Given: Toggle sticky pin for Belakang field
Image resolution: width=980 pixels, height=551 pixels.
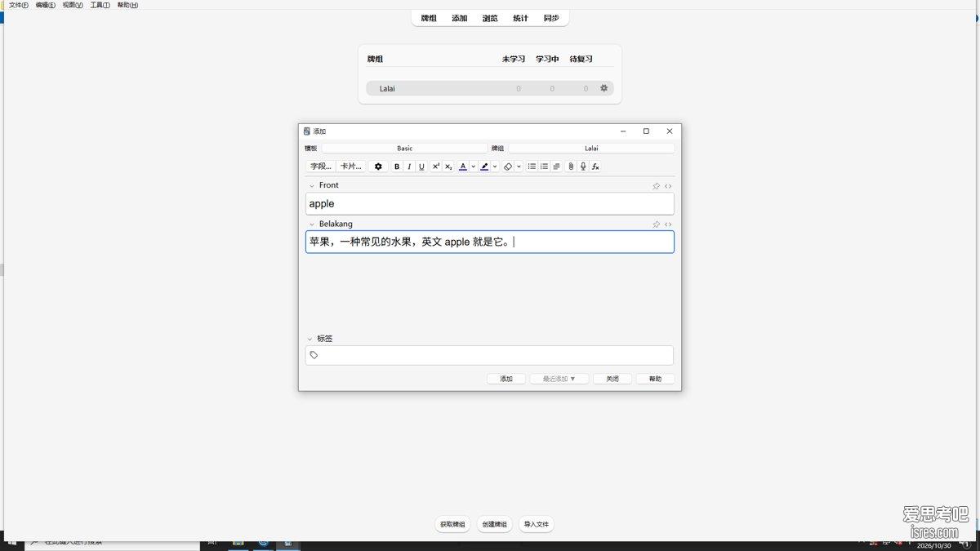Looking at the screenshot, I should tap(656, 224).
